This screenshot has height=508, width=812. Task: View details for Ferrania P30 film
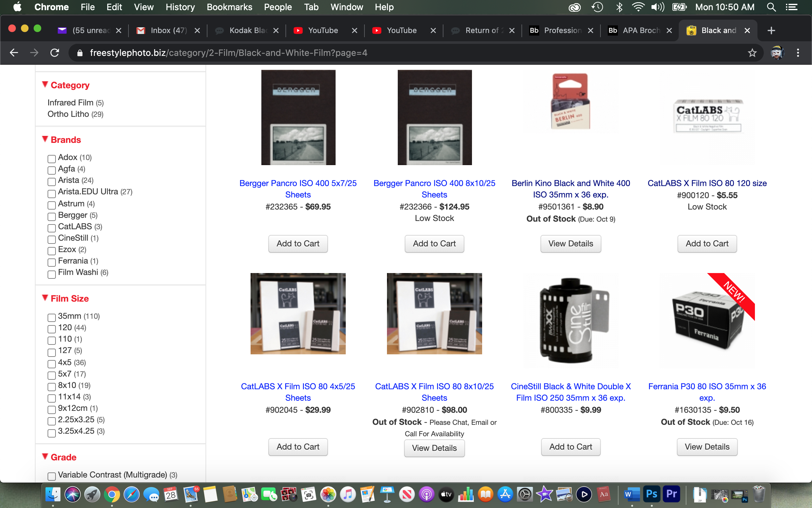pos(707,447)
